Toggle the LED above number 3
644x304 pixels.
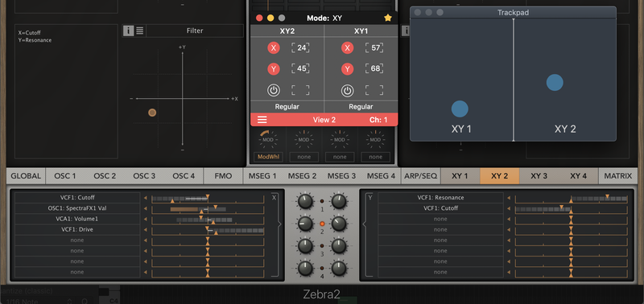pos(322,246)
